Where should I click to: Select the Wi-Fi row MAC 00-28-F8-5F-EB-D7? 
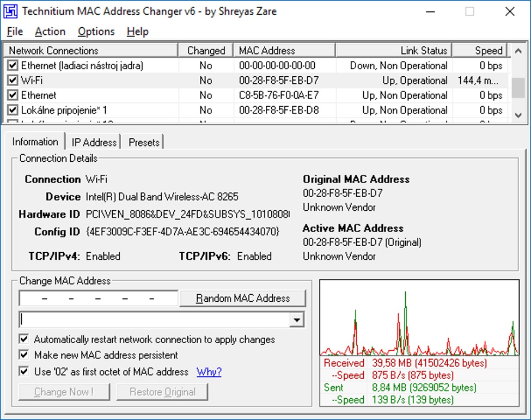pos(279,80)
